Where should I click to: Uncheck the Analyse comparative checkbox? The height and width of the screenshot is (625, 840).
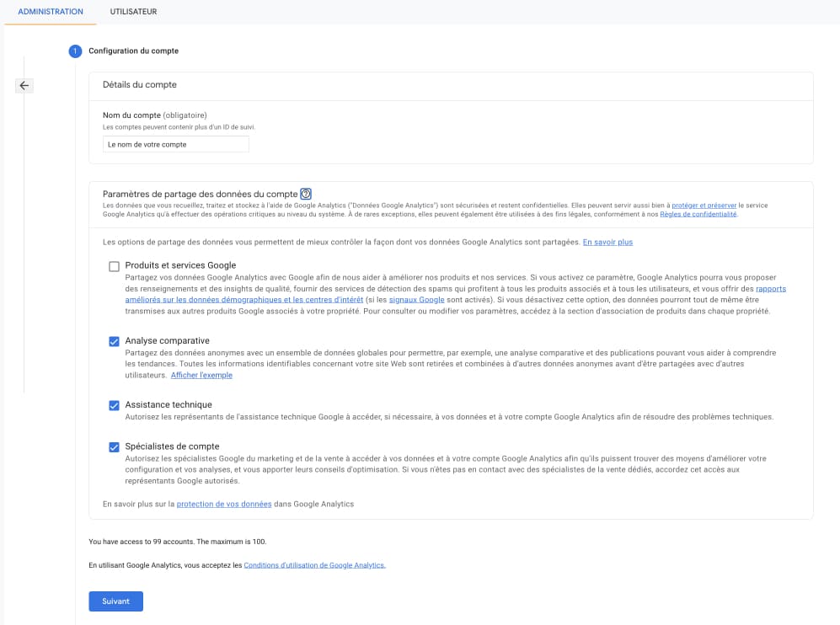pos(114,342)
